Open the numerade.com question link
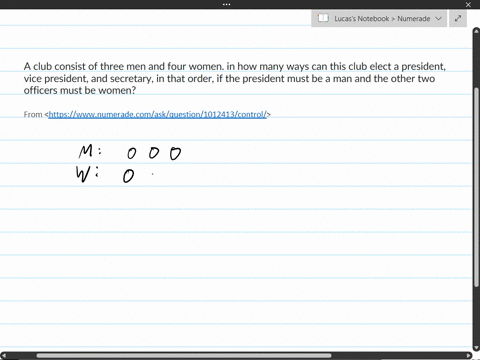Screen dimensions: 480x360 click(x=157, y=114)
